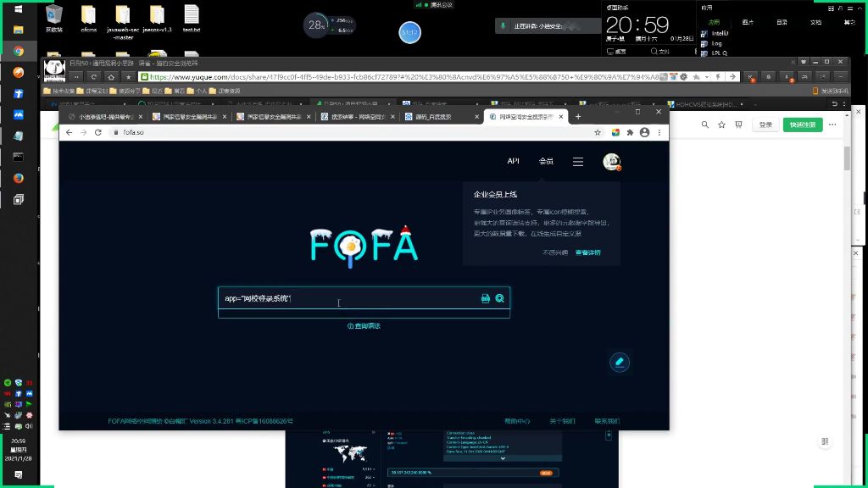
Task: Click the FOFA logo
Action: (x=364, y=247)
